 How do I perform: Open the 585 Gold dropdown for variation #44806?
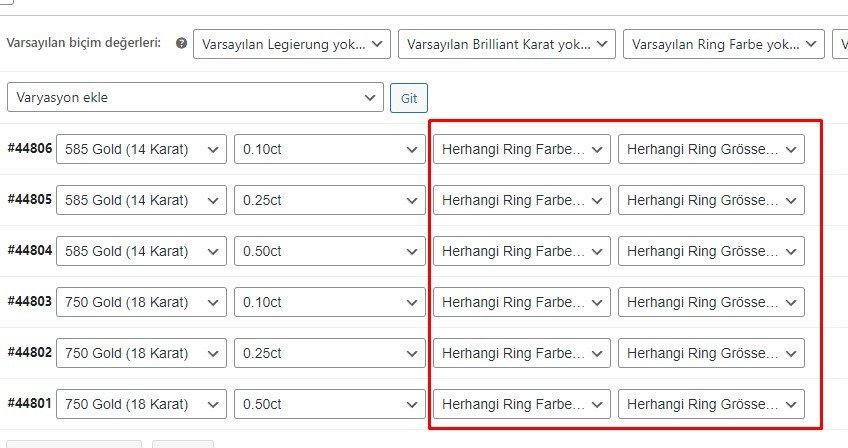click(141, 149)
